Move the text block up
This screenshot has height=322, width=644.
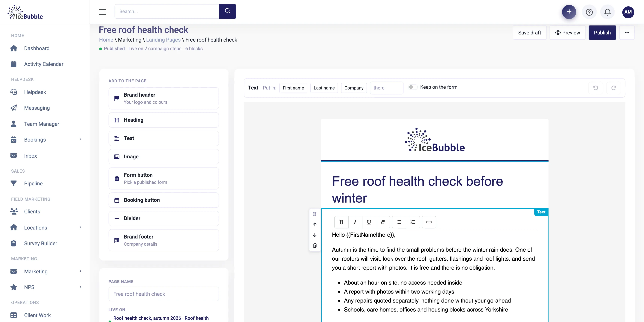pyautogui.click(x=315, y=224)
